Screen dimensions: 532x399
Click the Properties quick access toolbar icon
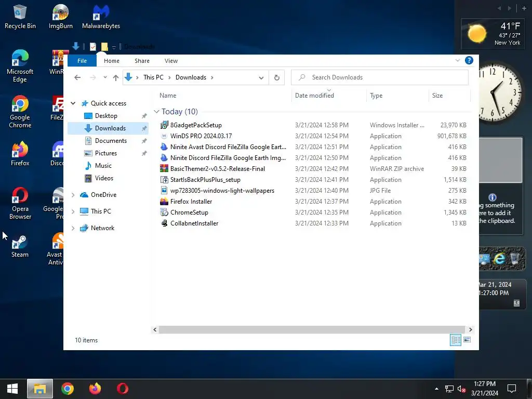(x=93, y=46)
